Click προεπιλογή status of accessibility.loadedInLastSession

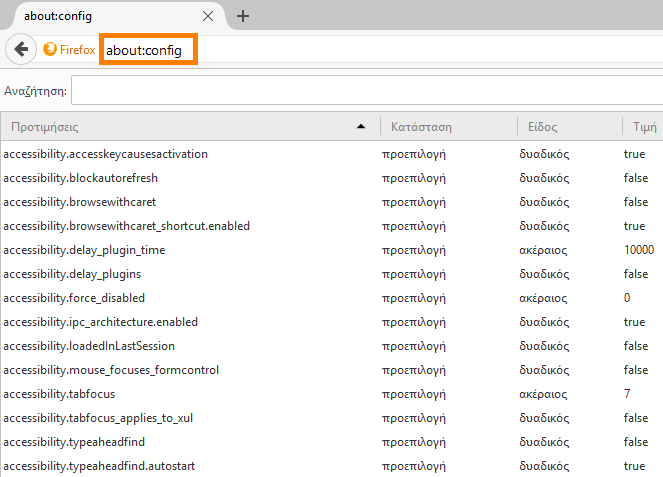(x=414, y=347)
